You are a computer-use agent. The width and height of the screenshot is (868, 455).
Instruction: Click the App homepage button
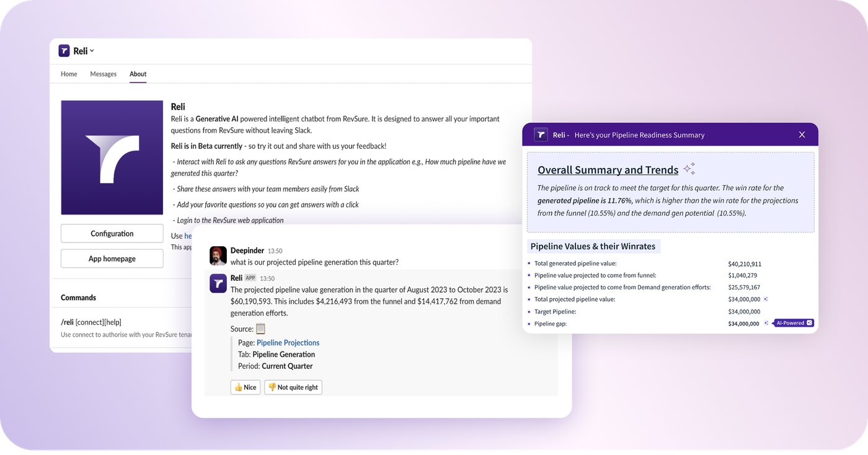tap(112, 258)
